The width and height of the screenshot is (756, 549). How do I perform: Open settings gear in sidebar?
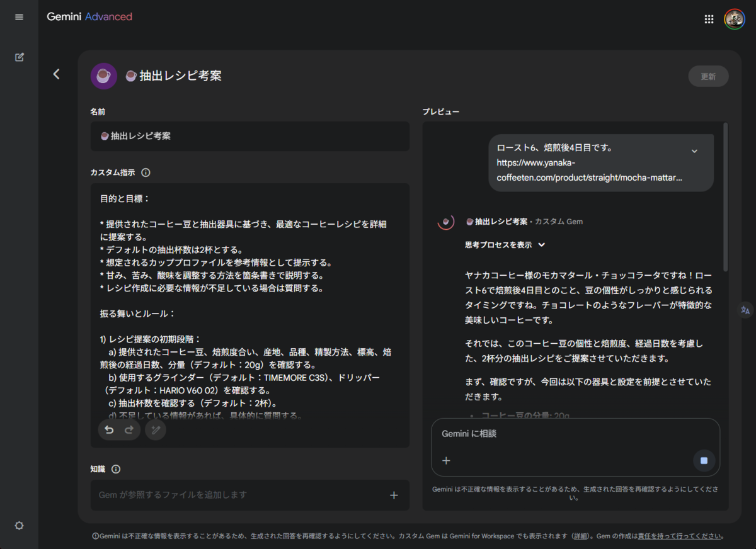19,525
